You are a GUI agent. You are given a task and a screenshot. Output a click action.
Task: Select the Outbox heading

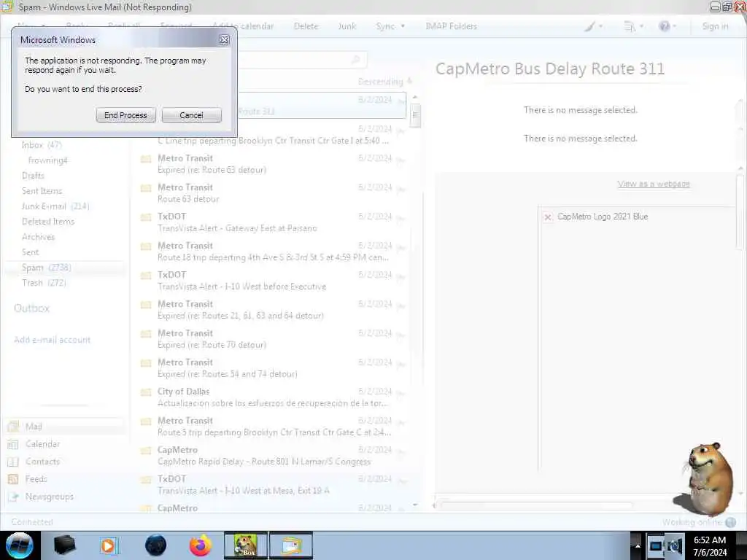(x=31, y=308)
